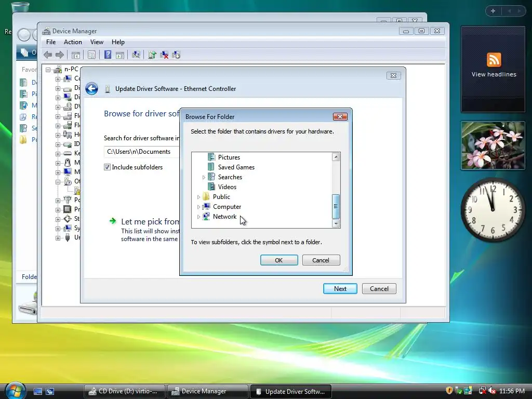Click the folder list scroll down arrow
The height and width of the screenshot is (399, 532).
336,223
